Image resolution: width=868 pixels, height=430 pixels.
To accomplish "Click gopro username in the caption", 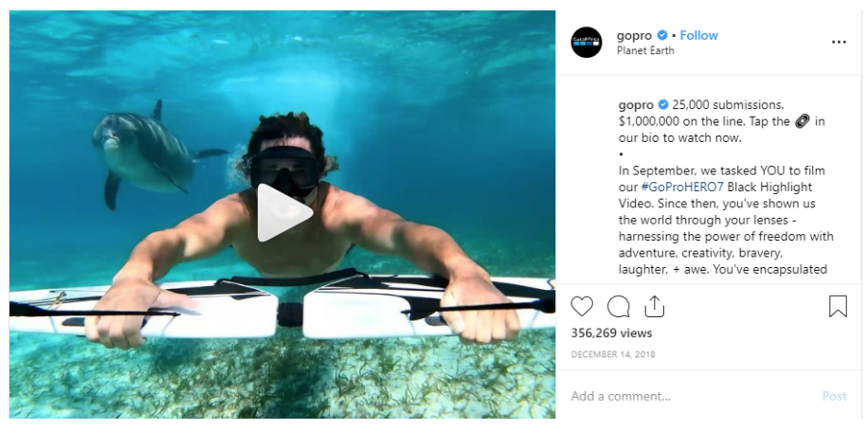I will click(636, 104).
